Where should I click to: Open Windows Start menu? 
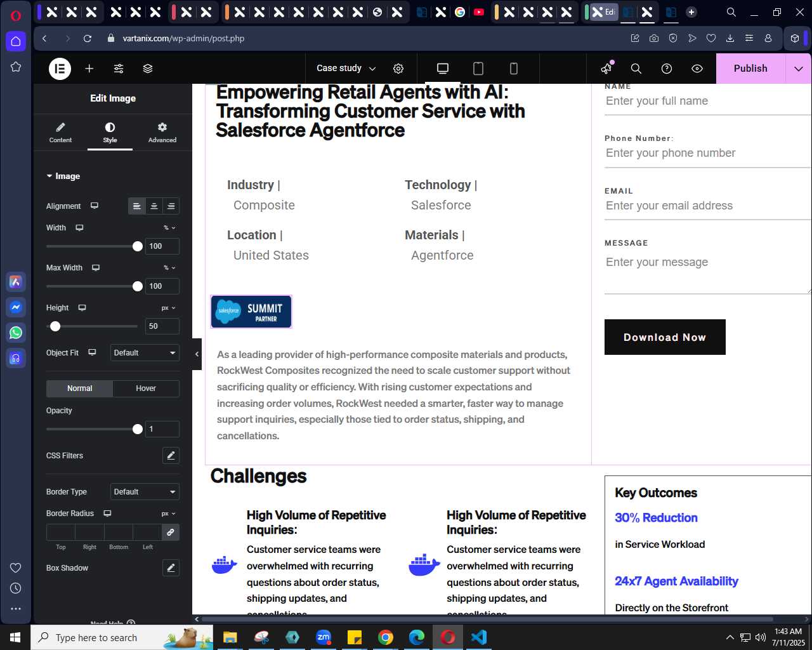click(x=15, y=637)
